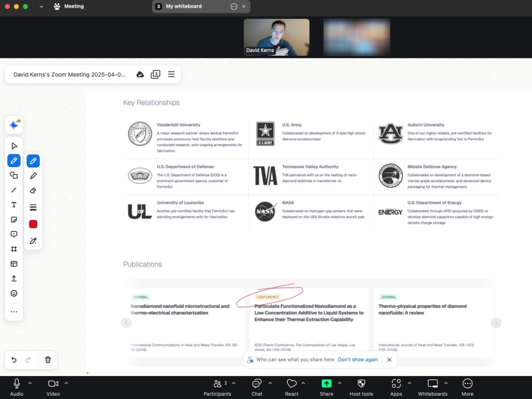Open Host tools

pyautogui.click(x=361, y=387)
